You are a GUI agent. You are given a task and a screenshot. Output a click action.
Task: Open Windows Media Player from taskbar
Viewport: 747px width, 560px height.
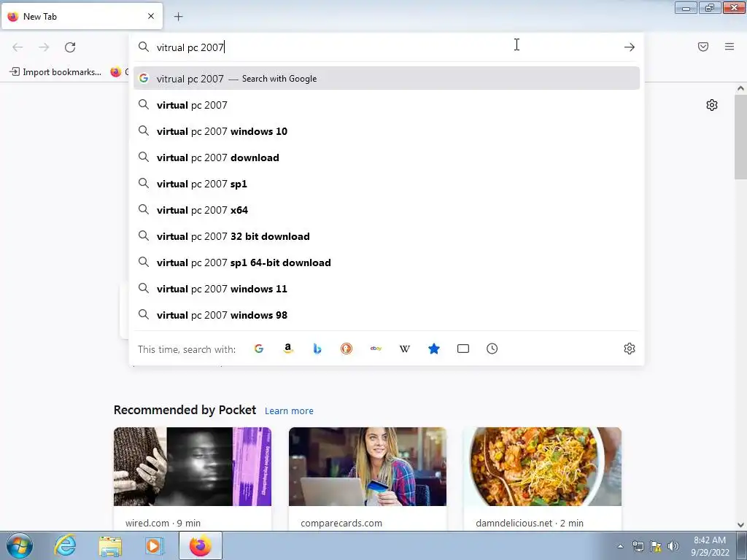tap(154, 545)
